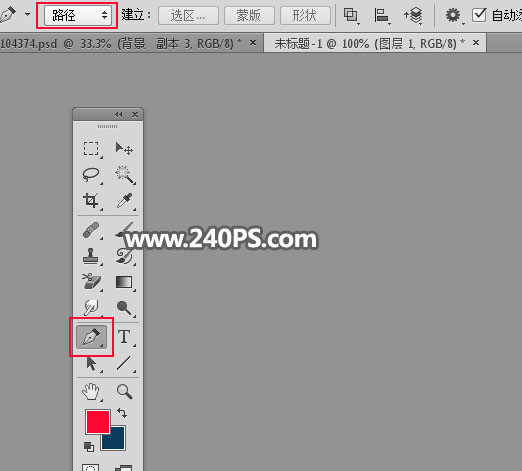This screenshot has height=471, width=522.
Task: Select the Eraser tool
Action: point(91,282)
